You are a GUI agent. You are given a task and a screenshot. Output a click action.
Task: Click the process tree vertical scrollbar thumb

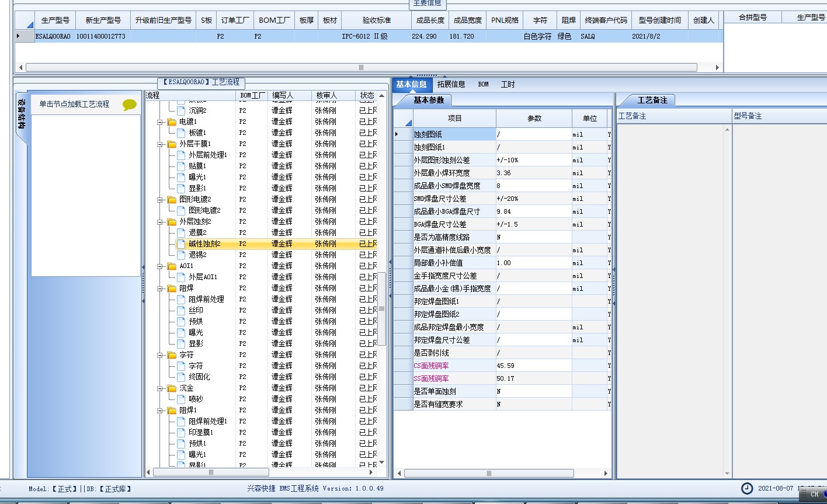[382, 309]
